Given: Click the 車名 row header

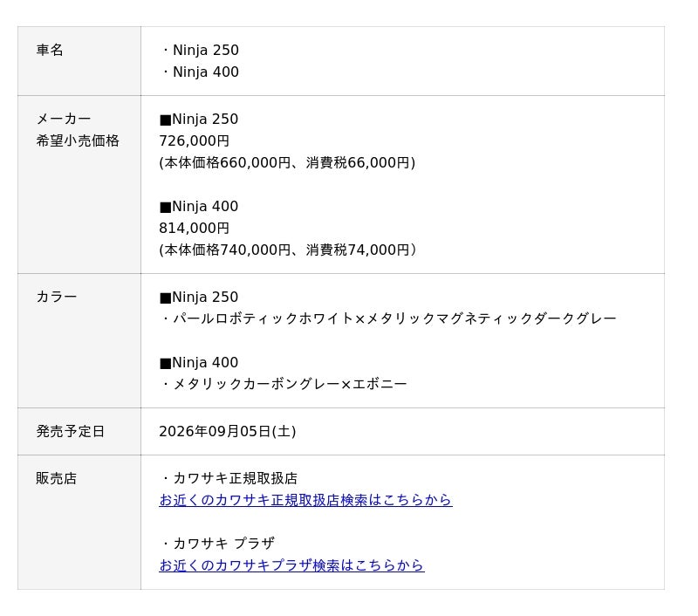Looking at the screenshot, I should [79, 61].
